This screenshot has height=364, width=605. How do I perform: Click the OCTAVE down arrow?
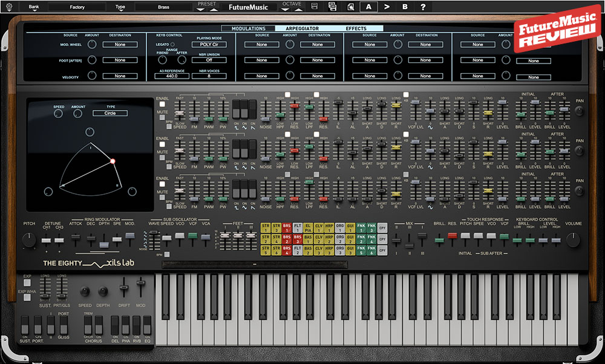285,9
